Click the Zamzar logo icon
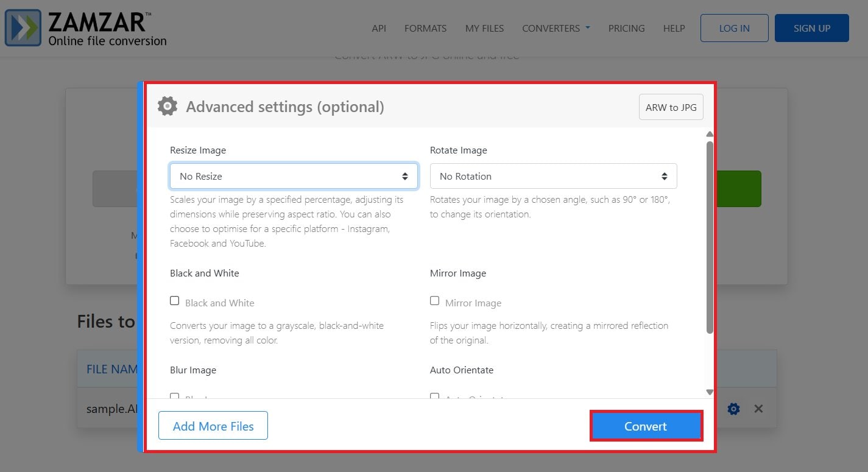Image resolution: width=868 pixels, height=472 pixels. 23,28
